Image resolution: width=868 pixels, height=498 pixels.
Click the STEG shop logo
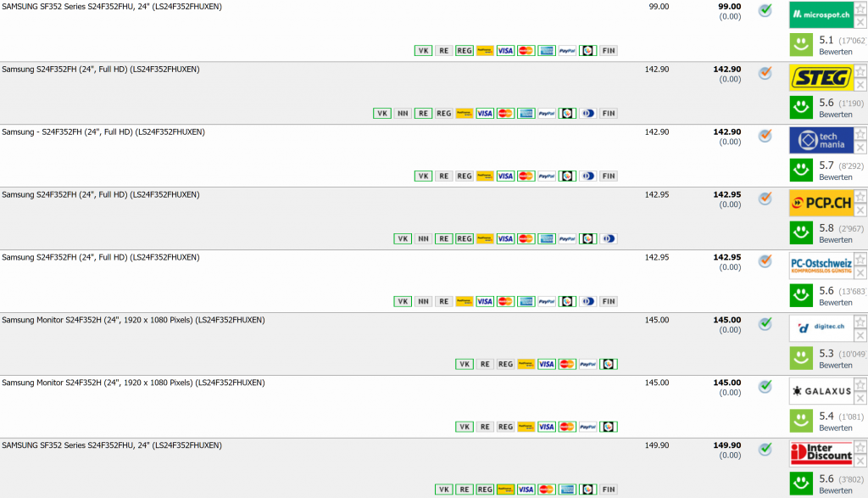(820, 78)
